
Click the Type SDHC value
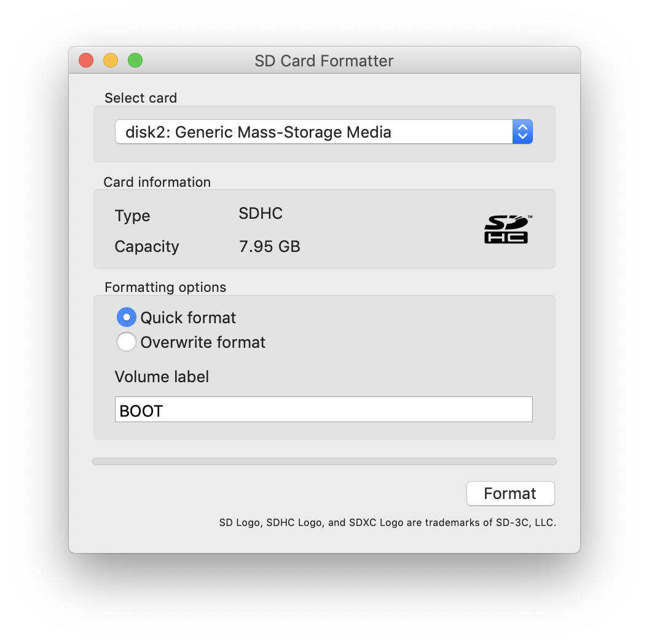click(260, 213)
